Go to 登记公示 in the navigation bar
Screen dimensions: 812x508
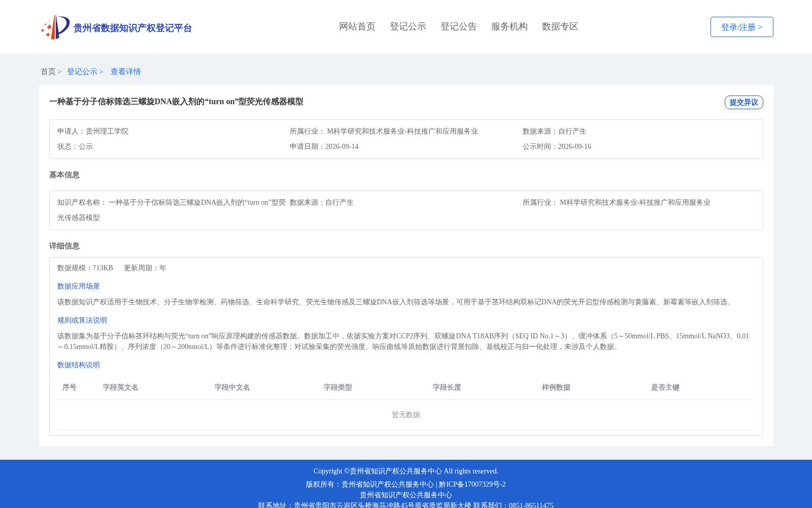[x=408, y=26]
